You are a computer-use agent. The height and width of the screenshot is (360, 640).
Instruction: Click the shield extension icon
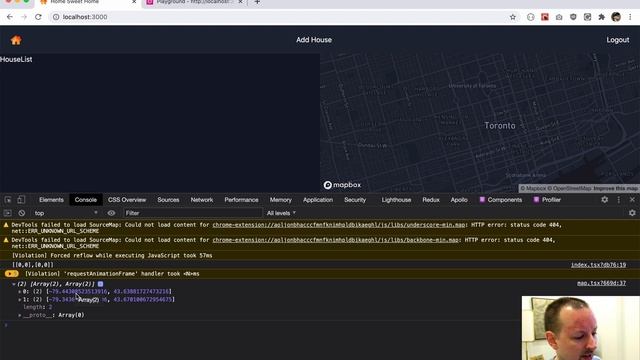(573, 17)
